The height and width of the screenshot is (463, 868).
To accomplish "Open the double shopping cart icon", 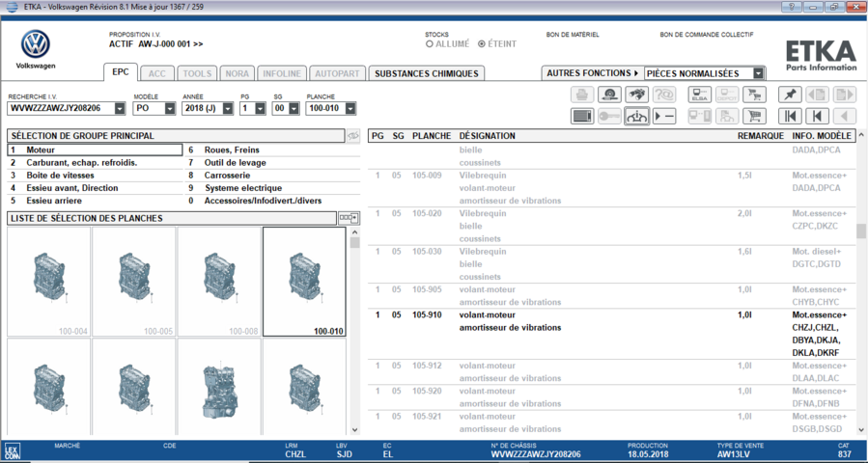I will (754, 95).
